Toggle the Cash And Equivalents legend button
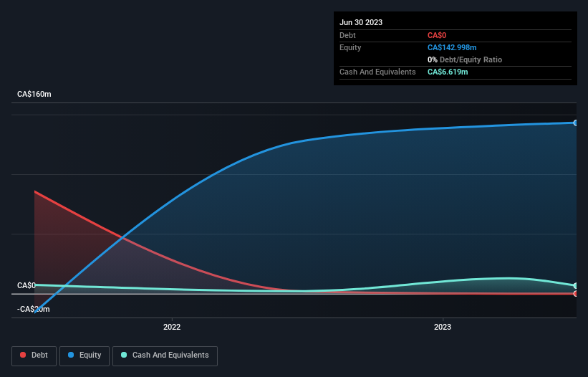The height and width of the screenshot is (377, 588). (165, 355)
